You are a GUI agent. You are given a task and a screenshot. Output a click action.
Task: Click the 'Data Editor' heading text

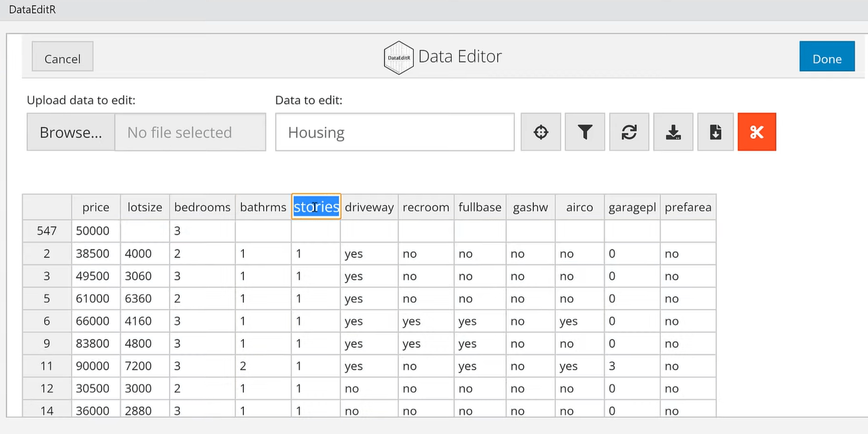tap(460, 56)
